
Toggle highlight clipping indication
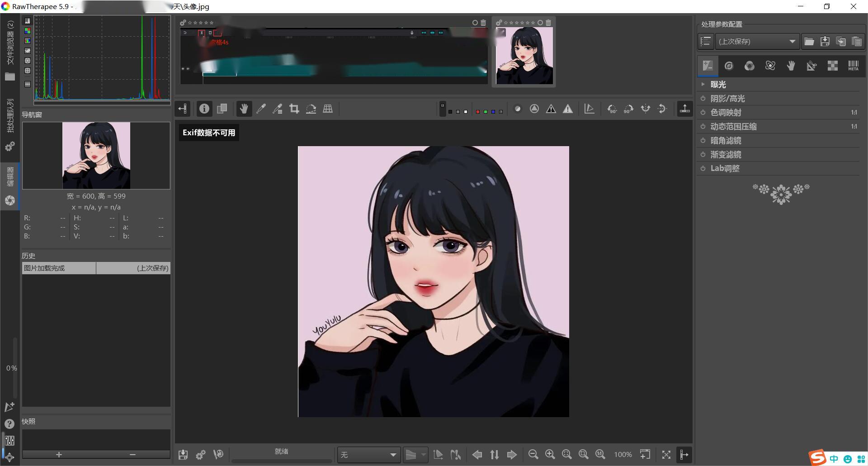568,109
